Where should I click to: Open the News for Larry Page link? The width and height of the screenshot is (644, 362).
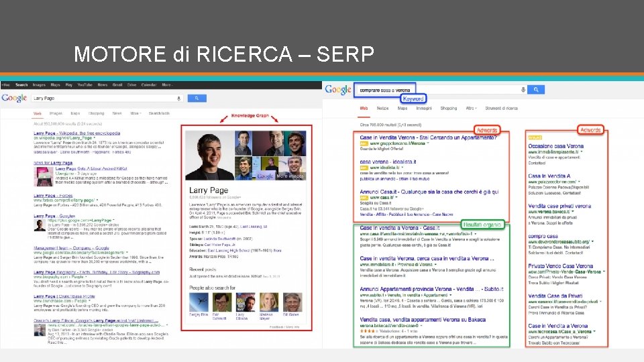coord(53,163)
